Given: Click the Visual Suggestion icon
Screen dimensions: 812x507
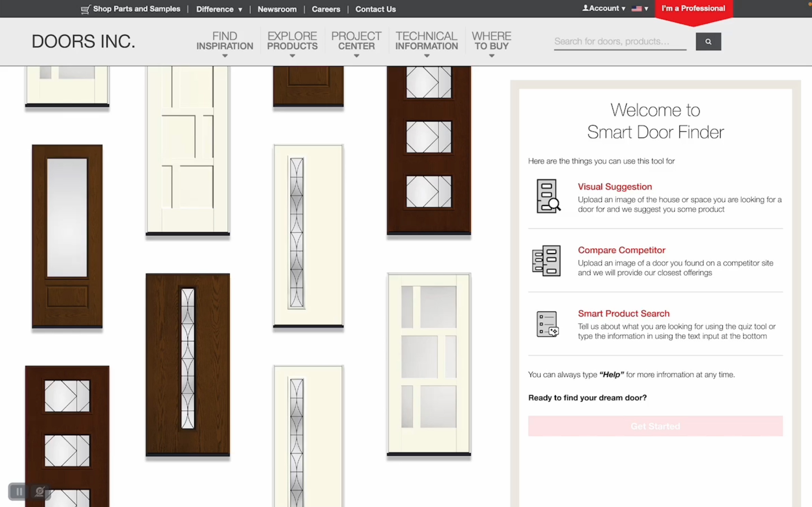Looking at the screenshot, I should pyautogui.click(x=548, y=196).
